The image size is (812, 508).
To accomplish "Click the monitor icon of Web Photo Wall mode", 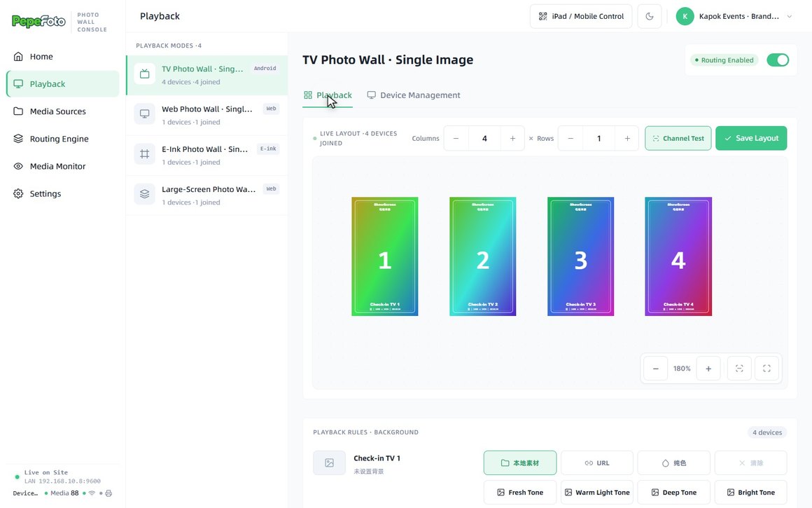I will coord(144,114).
